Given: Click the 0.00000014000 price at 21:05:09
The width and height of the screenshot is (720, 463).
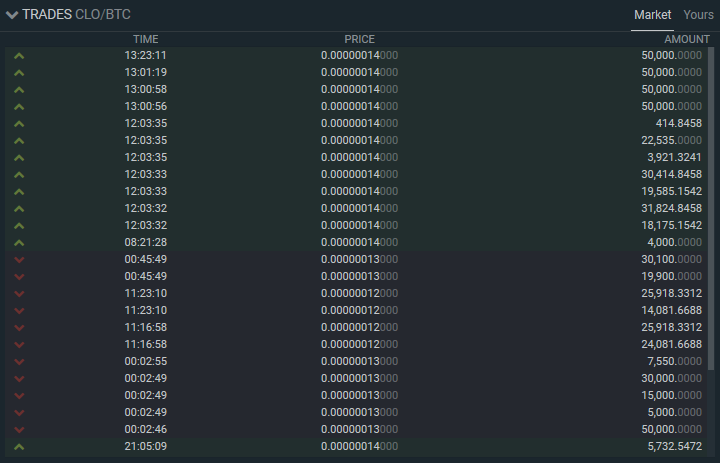Looking at the screenshot, I should click(360, 446).
